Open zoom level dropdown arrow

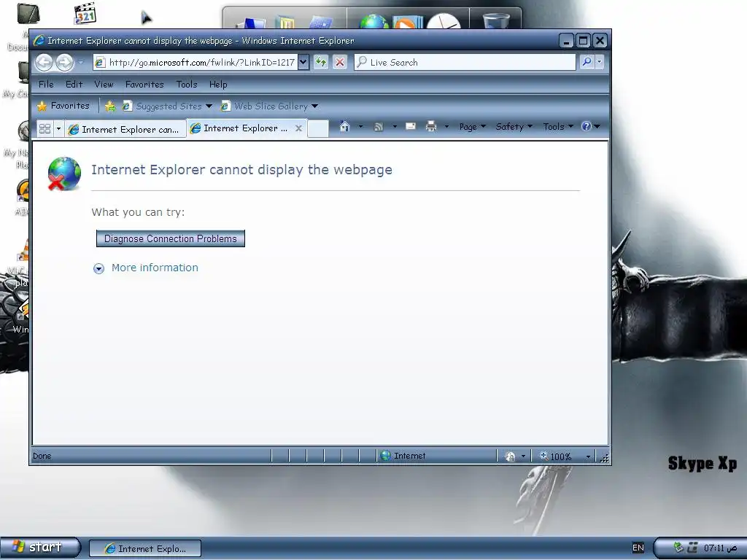pyautogui.click(x=588, y=456)
